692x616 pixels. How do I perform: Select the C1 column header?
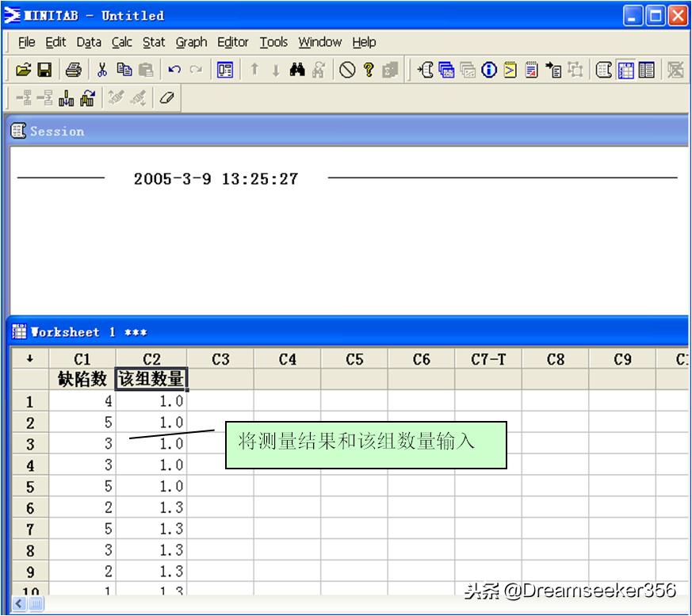point(82,359)
